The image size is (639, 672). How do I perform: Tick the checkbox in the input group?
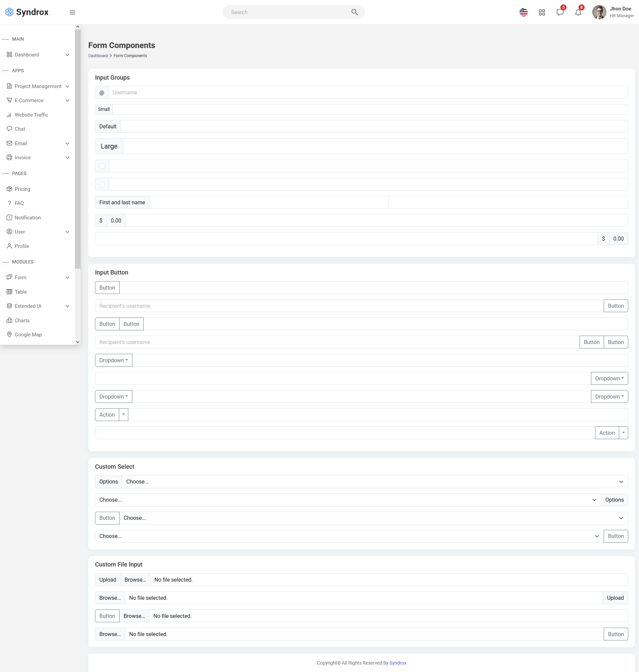click(x=102, y=166)
